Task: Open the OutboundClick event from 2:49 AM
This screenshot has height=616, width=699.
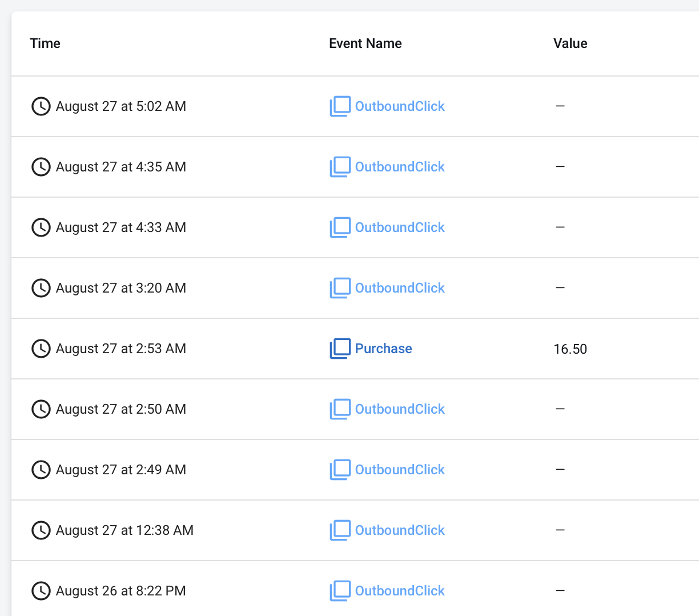Action: [x=400, y=470]
